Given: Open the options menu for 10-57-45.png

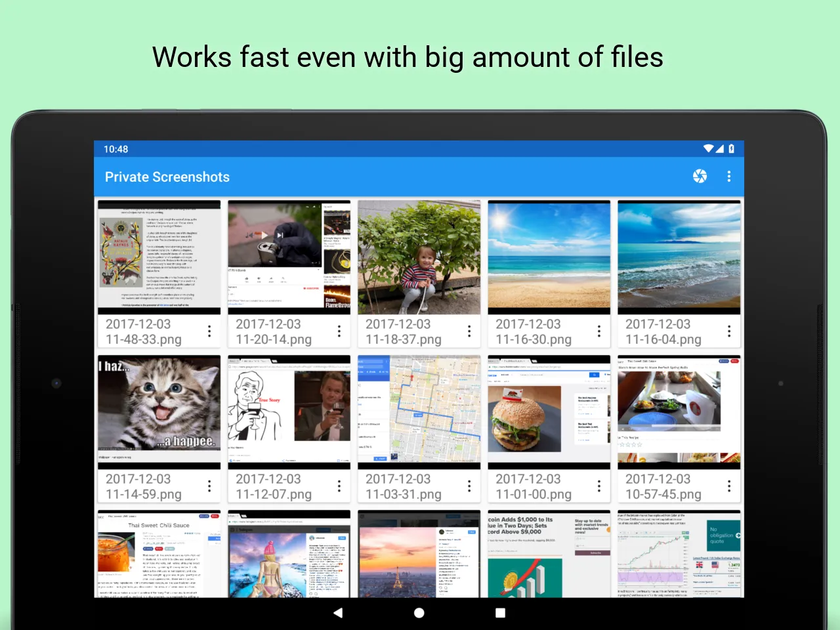Looking at the screenshot, I should 729,486.
